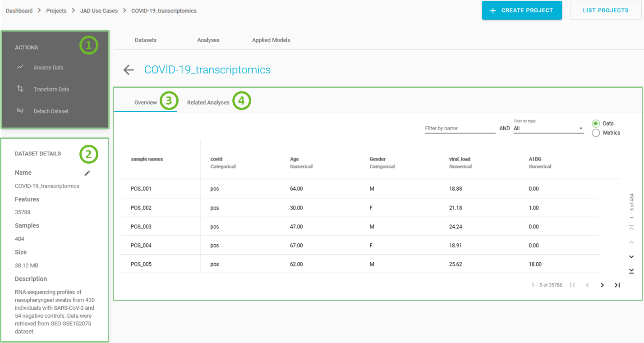The image size is (644, 343).
Task: Select row POS_003
Action: [x=360, y=227]
